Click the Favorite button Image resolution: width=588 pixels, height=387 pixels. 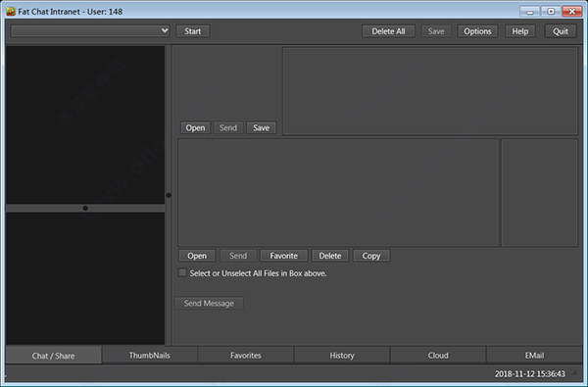click(284, 256)
